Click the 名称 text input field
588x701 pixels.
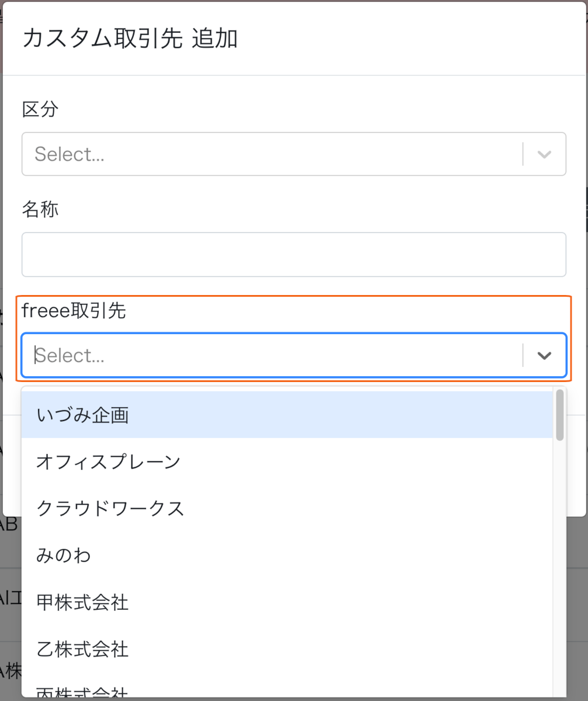(x=294, y=255)
